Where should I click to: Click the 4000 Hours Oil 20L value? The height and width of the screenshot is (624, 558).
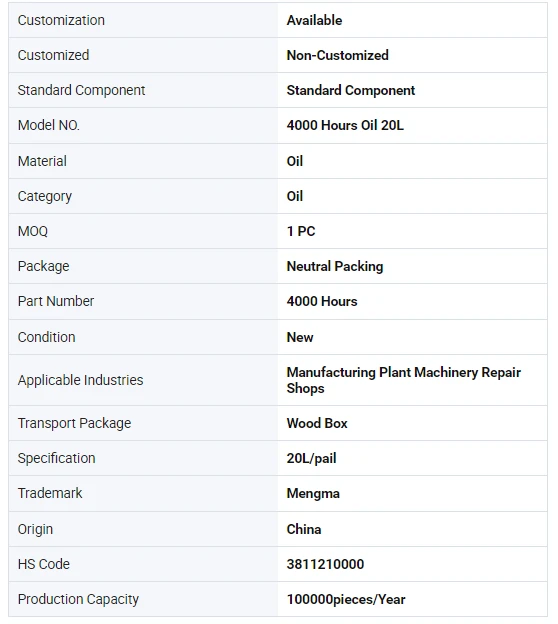point(345,125)
